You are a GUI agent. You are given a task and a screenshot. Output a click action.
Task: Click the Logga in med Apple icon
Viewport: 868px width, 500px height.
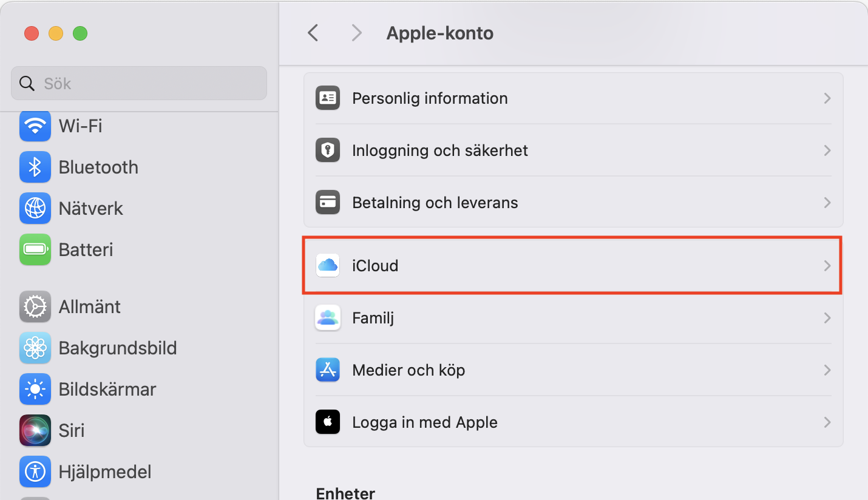pos(328,422)
